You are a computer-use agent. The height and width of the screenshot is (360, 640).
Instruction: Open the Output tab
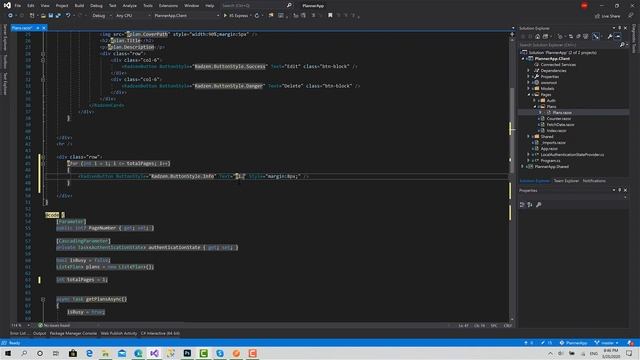tap(40, 333)
